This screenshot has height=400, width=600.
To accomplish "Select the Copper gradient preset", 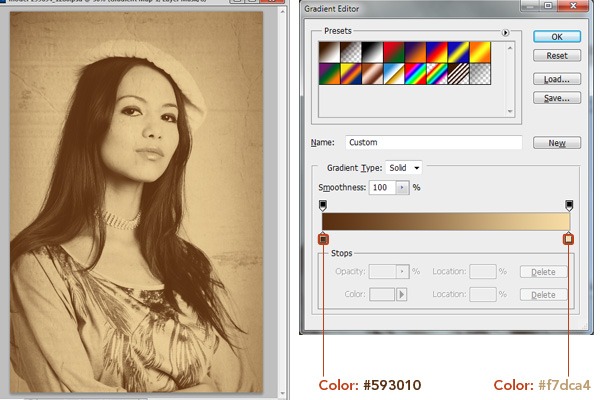I will pos(372,74).
